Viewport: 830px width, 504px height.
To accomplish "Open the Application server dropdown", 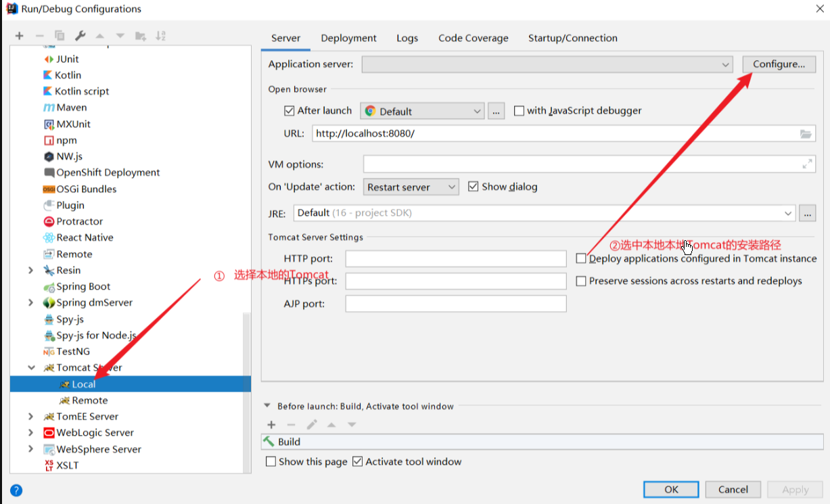I will pyautogui.click(x=547, y=64).
